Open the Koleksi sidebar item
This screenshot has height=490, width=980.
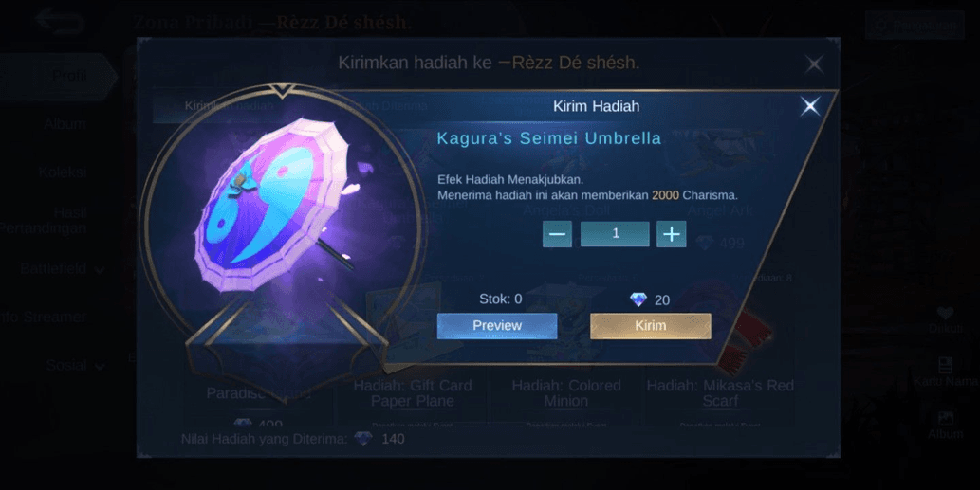click(x=62, y=172)
